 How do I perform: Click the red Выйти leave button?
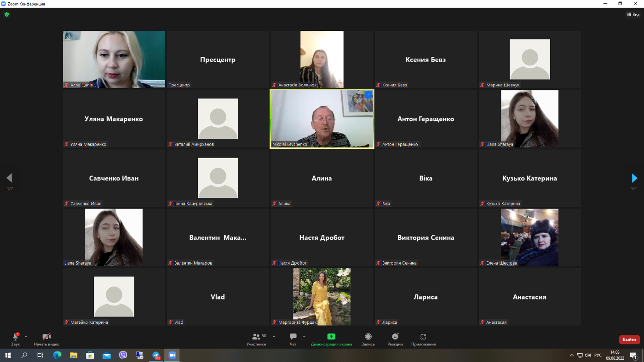[629, 339]
